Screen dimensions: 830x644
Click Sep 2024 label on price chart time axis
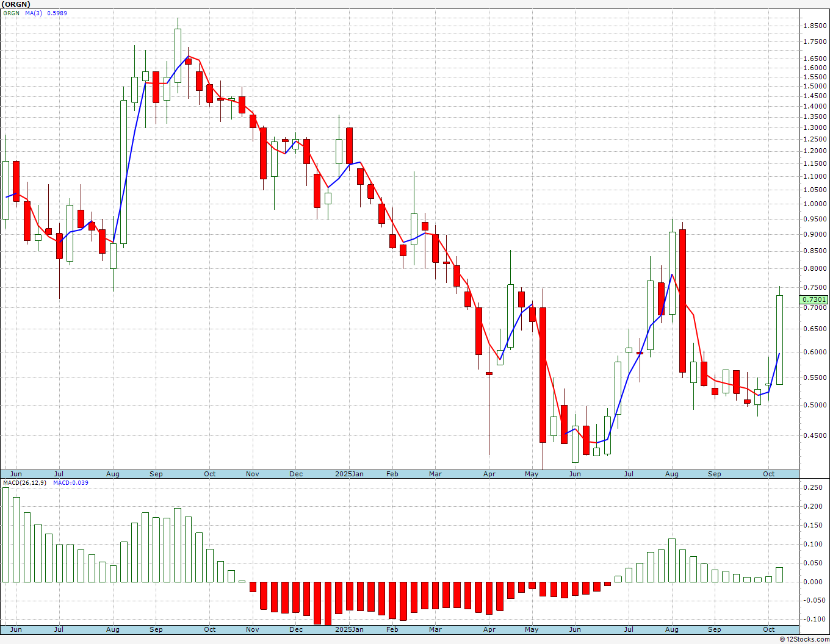[x=156, y=474]
